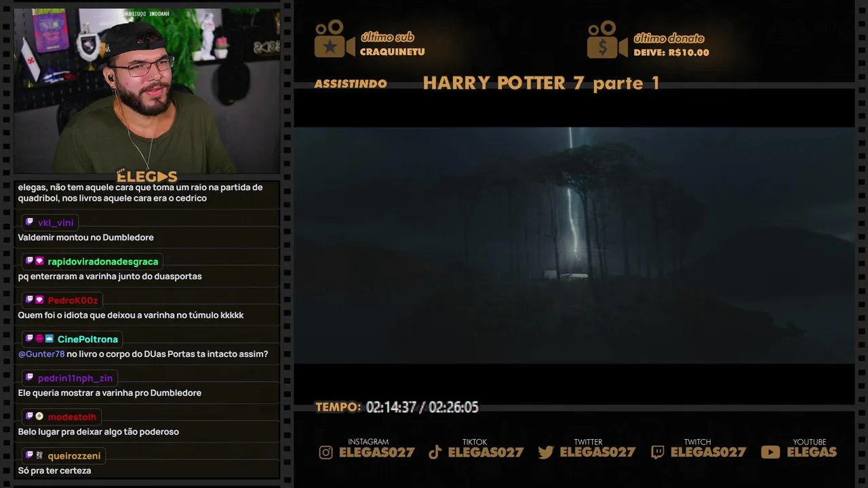Screen dimensions: 868x488
Task: Click the ELEGAS logo under webcam
Action: pos(147,176)
